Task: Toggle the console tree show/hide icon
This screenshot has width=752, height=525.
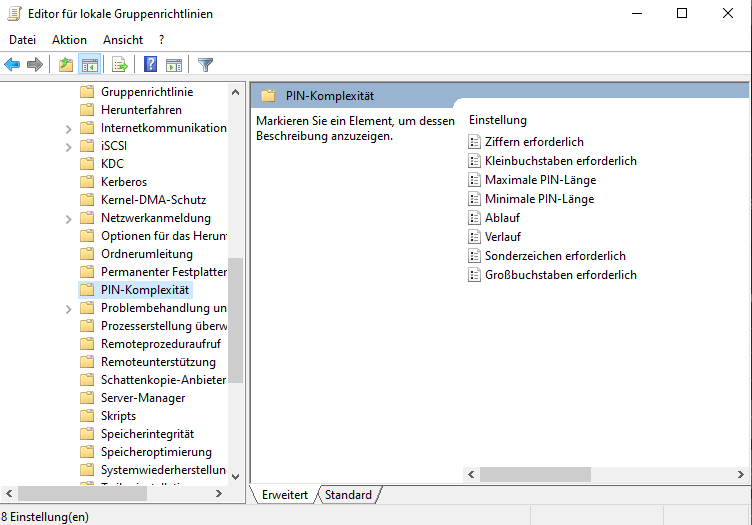Action: click(90, 64)
